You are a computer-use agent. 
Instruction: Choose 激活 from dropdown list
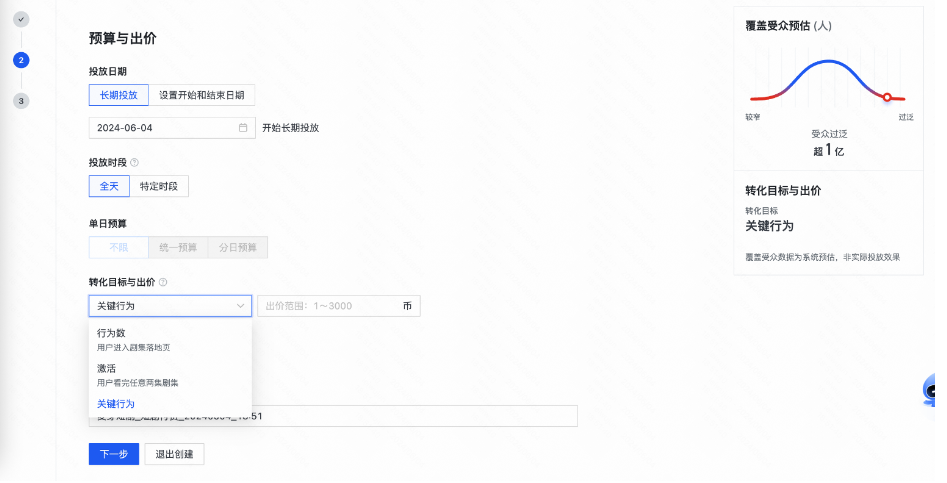click(x=170, y=375)
